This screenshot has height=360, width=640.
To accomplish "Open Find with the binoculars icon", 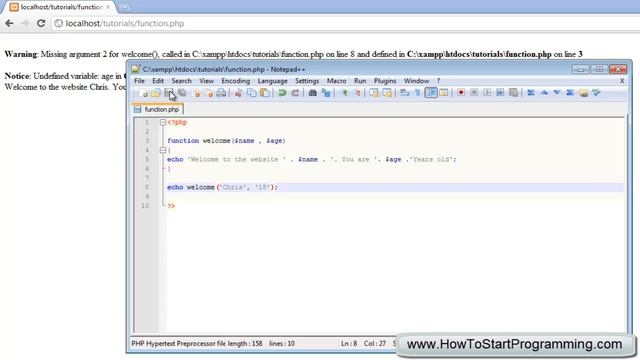I will tap(313, 93).
